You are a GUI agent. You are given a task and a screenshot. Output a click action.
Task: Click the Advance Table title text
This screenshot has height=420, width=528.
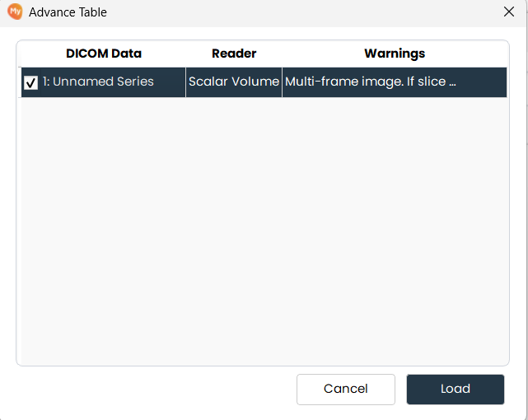tap(68, 12)
